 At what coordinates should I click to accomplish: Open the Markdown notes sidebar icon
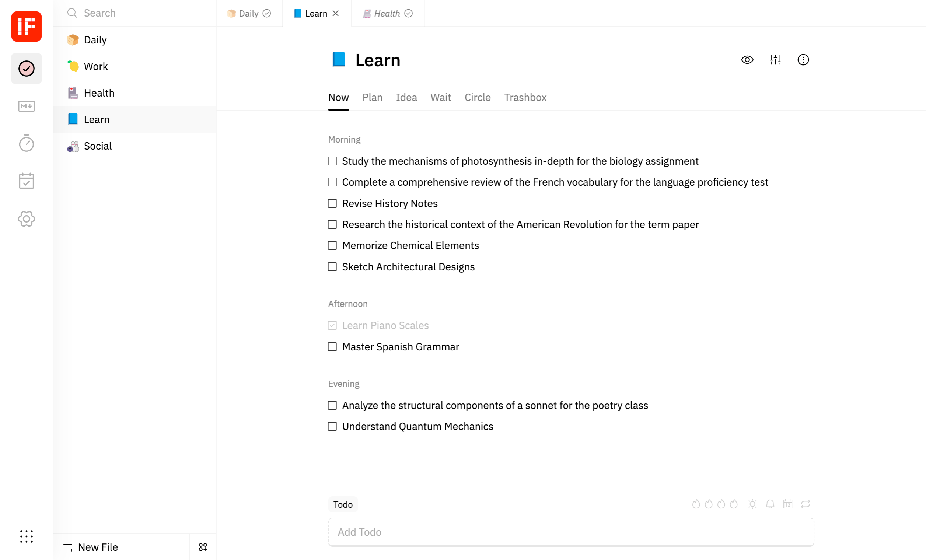click(26, 106)
